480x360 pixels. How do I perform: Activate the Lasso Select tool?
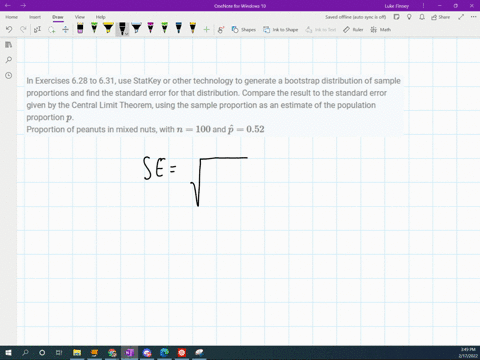coord(51,30)
